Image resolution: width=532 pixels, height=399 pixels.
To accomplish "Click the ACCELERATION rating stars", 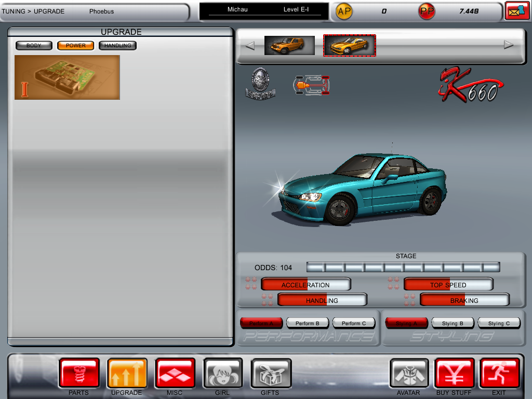I will [x=251, y=283].
